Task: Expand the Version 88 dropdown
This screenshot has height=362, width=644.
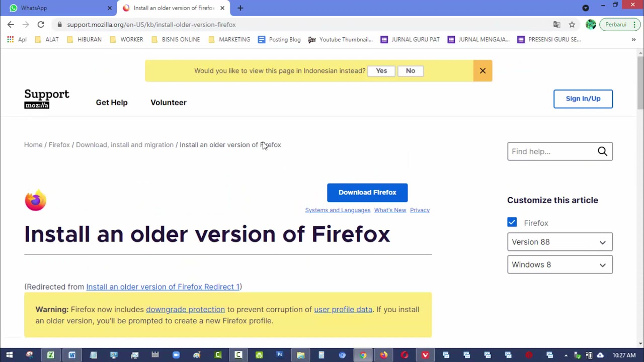Action: coord(559,242)
